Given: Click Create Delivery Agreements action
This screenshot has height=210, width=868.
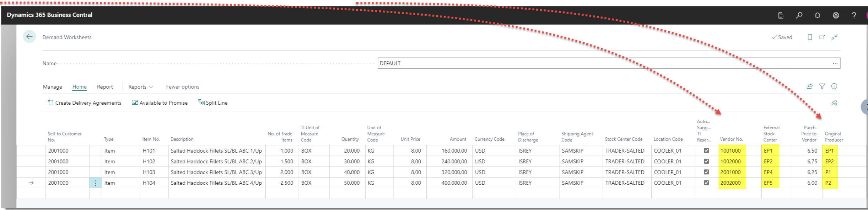Looking at the screenshot, I should pyautogui.click(x=85, y=103).
